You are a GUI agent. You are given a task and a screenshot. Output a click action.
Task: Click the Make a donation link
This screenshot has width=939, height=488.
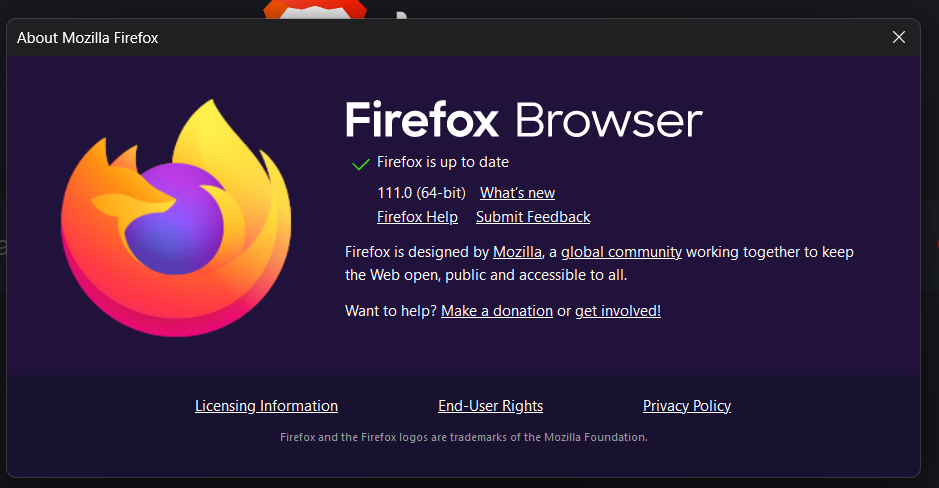[496, 311]
